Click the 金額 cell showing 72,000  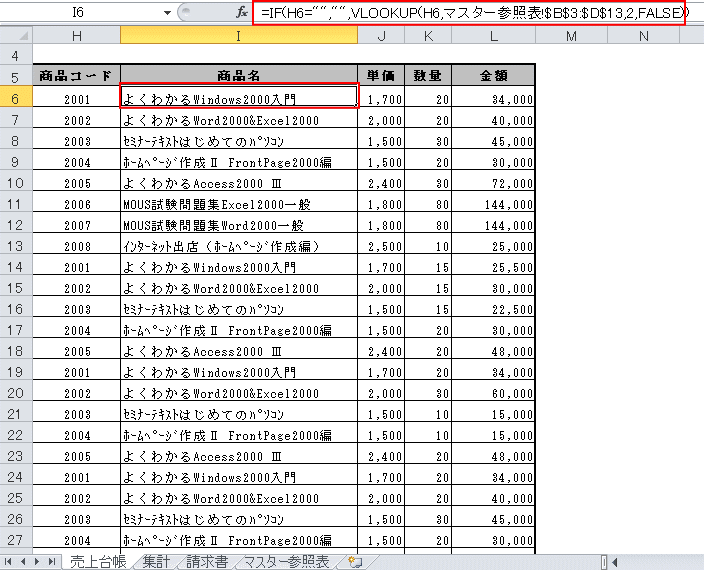click(x=493, y=183)
